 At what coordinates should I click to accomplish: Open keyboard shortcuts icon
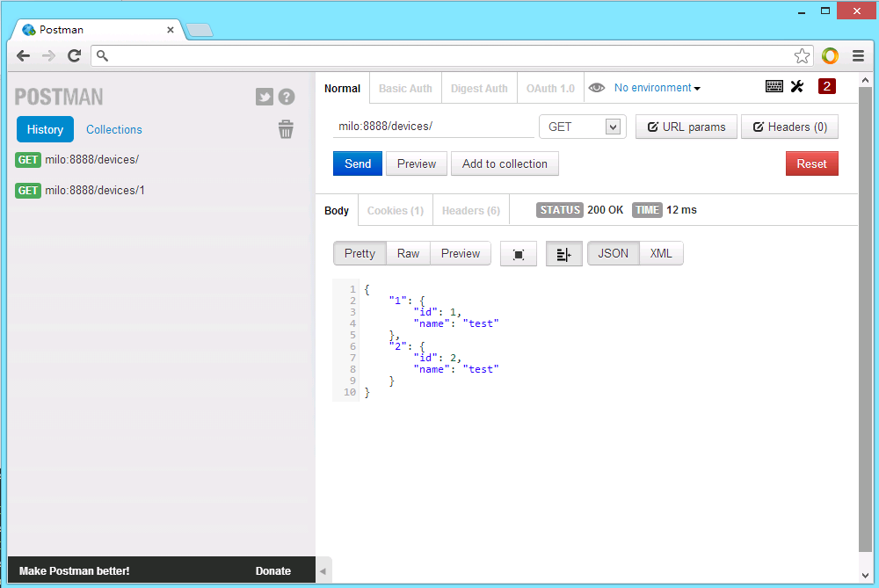pyautogui.click(x=774, y=86)
